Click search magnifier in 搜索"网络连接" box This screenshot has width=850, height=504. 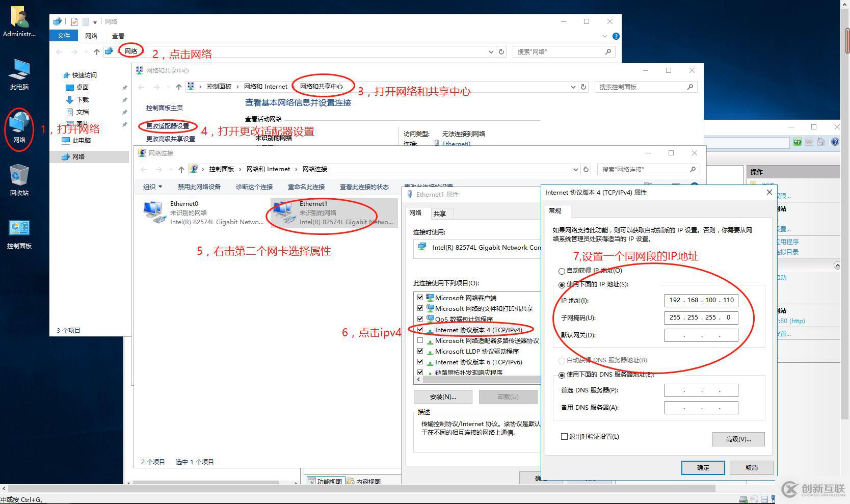click(693, 169)
